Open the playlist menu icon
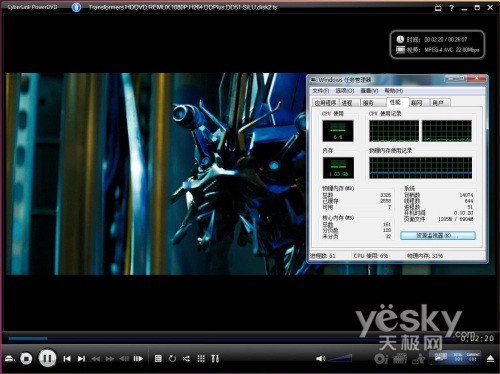The height and width of the screenshot is (374, 500). 158,359
